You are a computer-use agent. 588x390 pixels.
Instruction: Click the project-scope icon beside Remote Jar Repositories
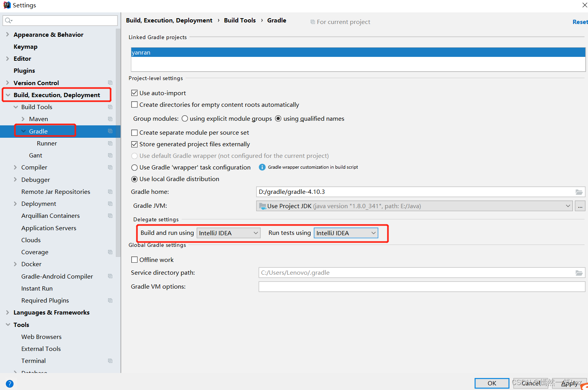coord(110,192)
